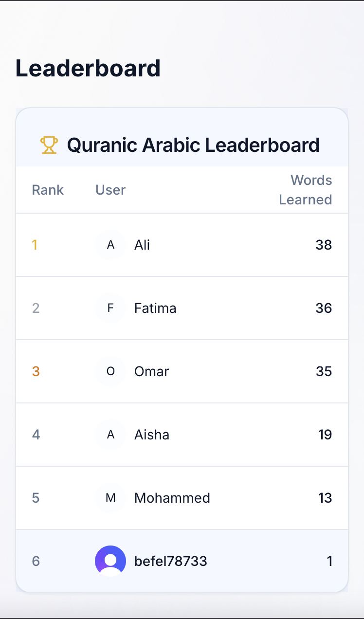Select the user name Omar
The image size is (364, 619).
pos(152,371)
